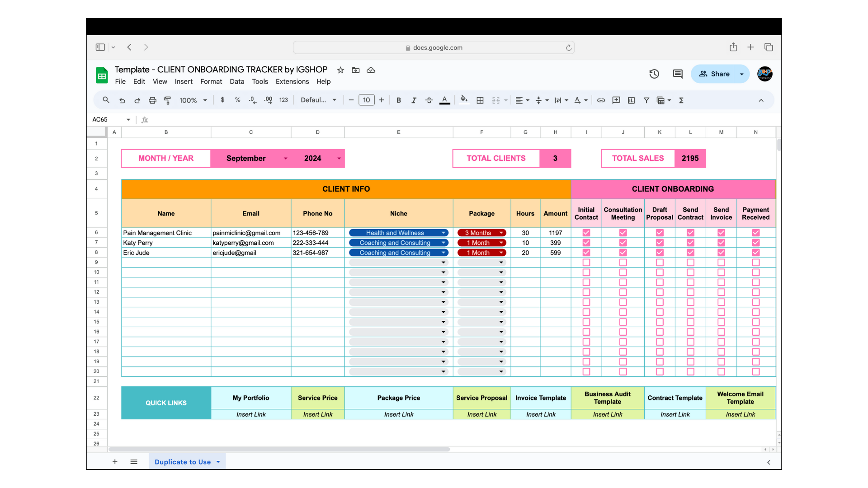The width and height of the screenshot is (868, 488).
Task: Open Health and Wellness niche dropdown
Action: [443, 233]
